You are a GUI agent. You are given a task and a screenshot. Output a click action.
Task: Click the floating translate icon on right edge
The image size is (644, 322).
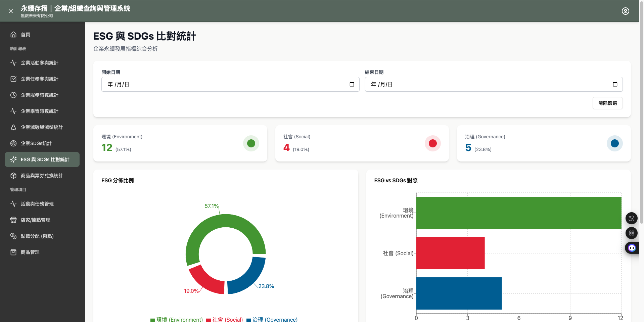[631, 218]
